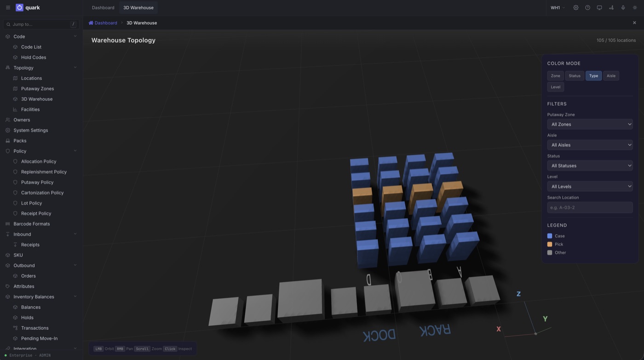
Task: Open the Aisle All Aisles dropdown
Action: 590,145
